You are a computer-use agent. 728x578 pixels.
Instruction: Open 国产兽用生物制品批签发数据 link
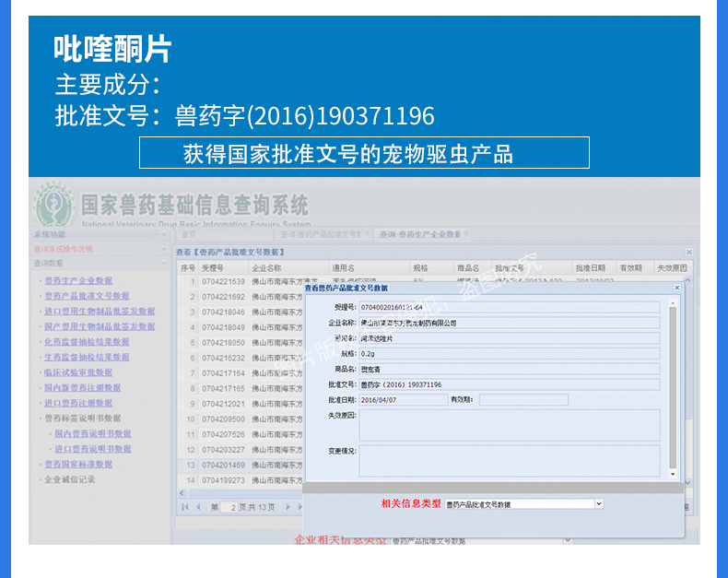pyautogui.click(x=100, y=326)
